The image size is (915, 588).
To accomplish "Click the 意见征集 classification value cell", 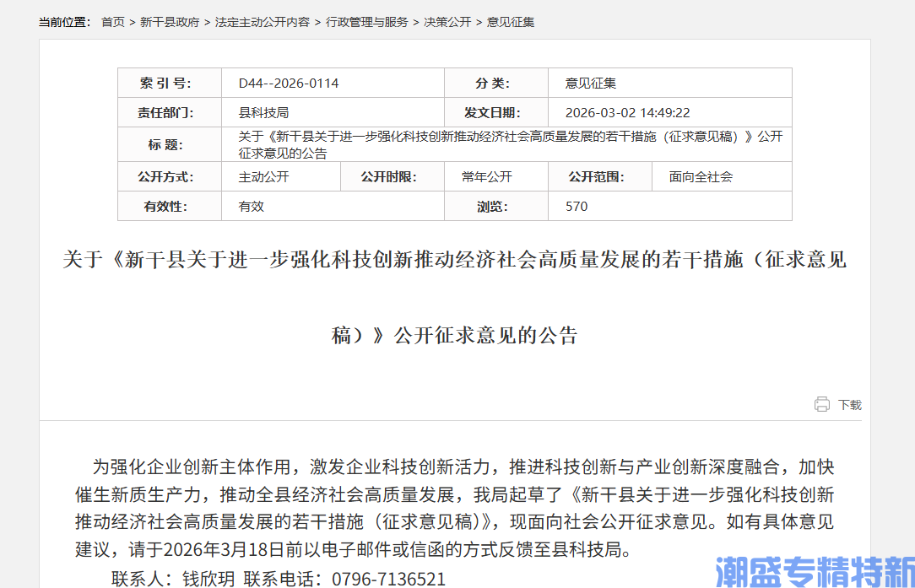I will (588, 82).
